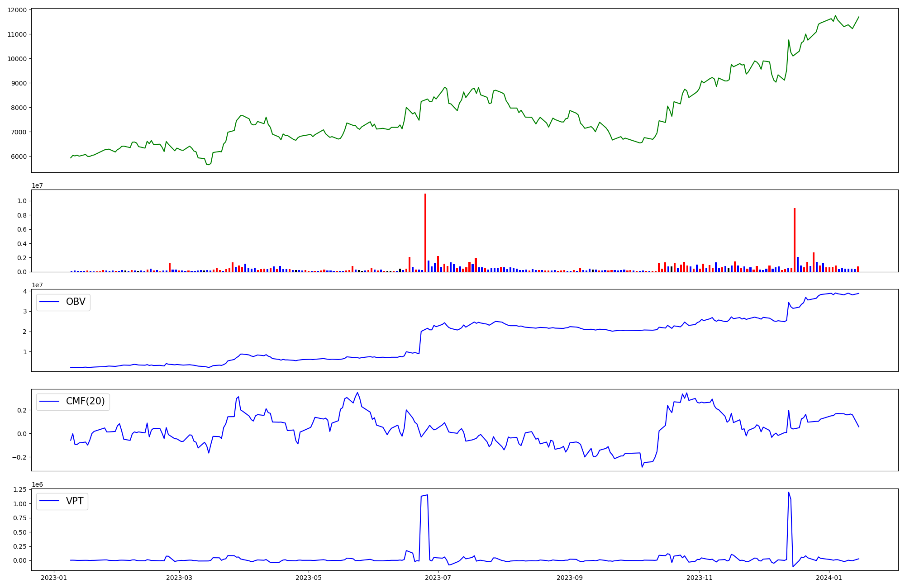905x588 pixels.
Task: Select the VPT legend label
Action: pyautogui.click(x=75, y=501)
